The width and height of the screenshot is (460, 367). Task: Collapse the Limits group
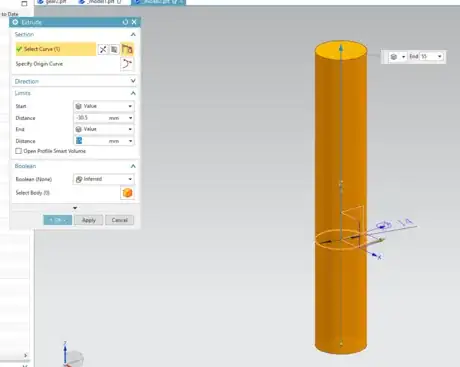(x=133, y=93)
